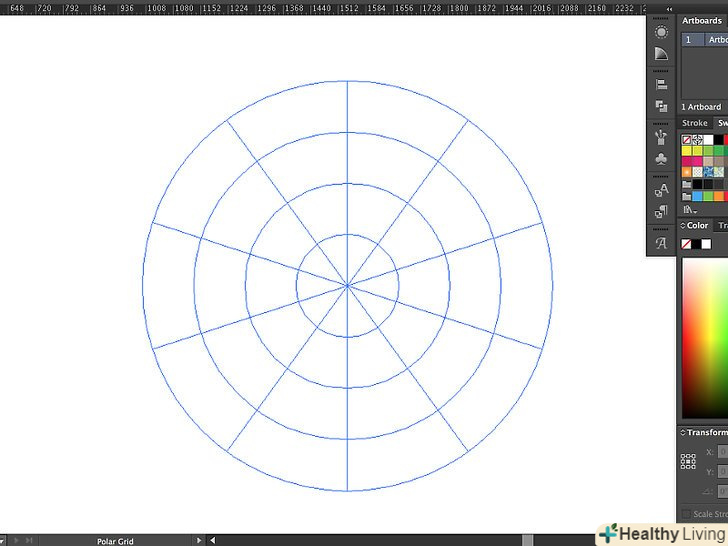Select artboard row number 1
The height and width of the screenshot is (546, 728).
coord(704,39)
